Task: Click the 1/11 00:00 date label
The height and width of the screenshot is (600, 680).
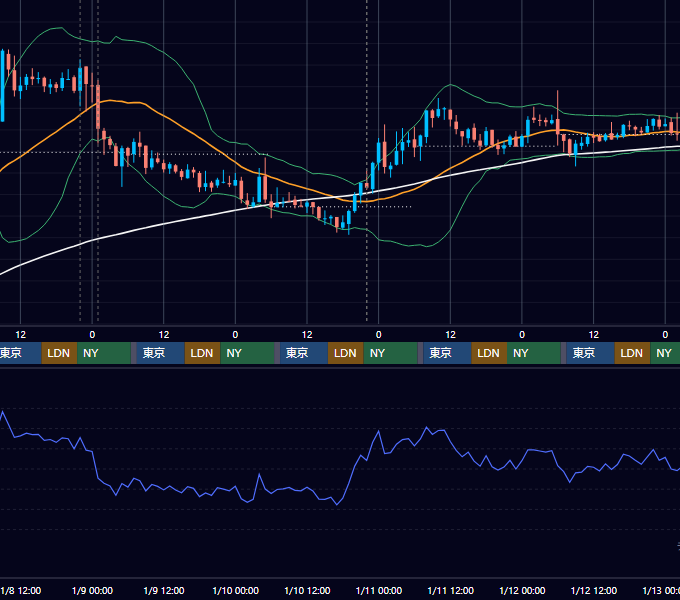Action: coord(379,590)
